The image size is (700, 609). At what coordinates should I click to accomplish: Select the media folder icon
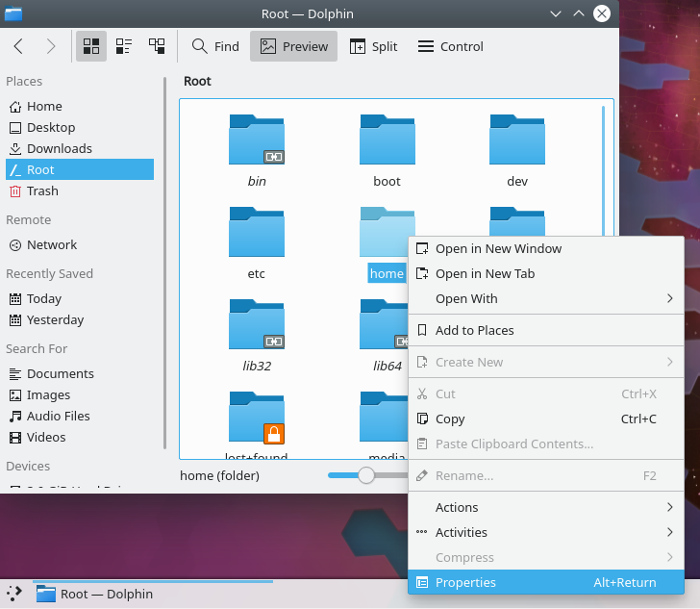384,417
